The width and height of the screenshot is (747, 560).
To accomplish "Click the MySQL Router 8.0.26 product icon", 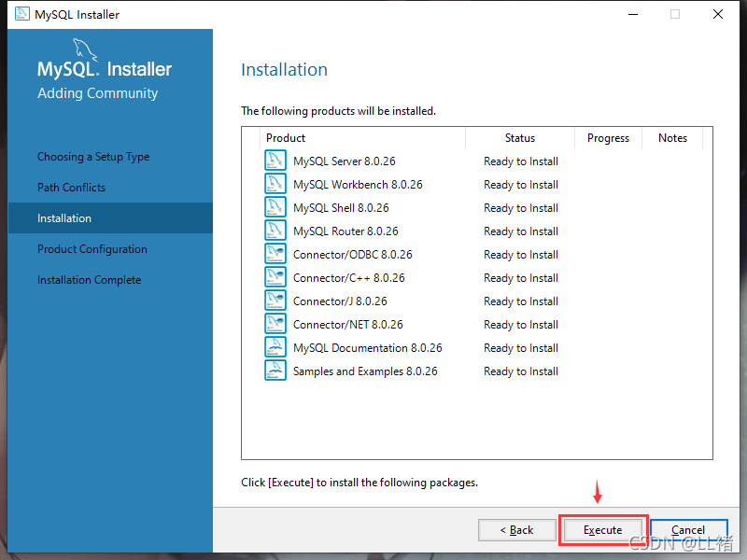I will pyautogui.click(x=275, y=230).
